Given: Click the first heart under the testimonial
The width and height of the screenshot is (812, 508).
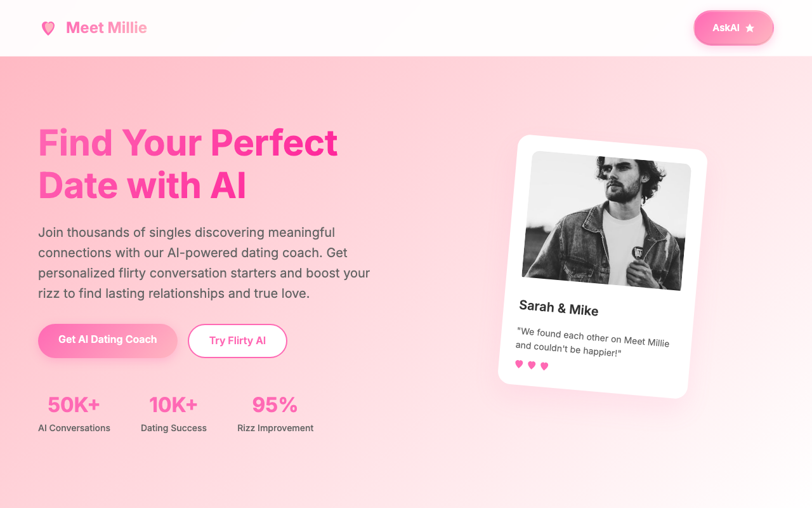Looking at the screenshot, I should 519,364.
